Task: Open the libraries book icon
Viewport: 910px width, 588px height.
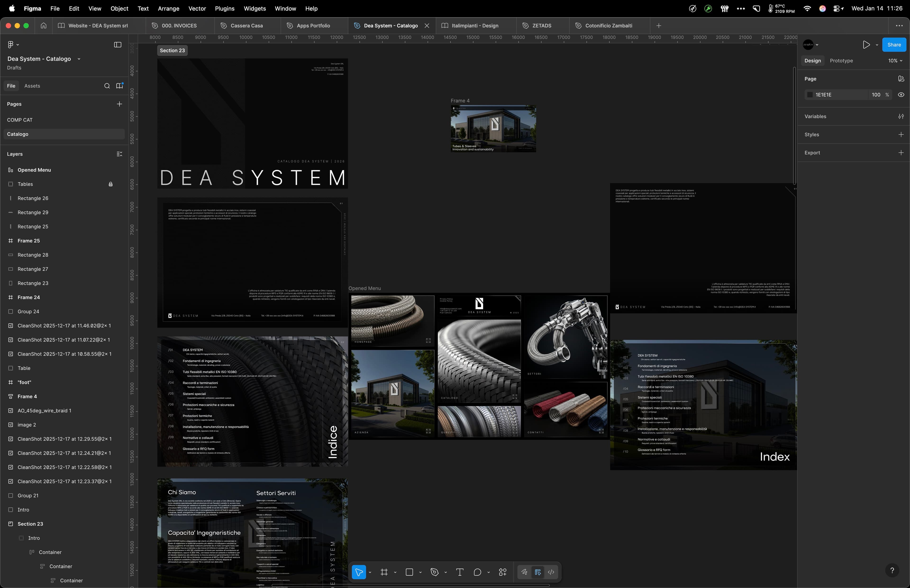Action: [119, 86]
